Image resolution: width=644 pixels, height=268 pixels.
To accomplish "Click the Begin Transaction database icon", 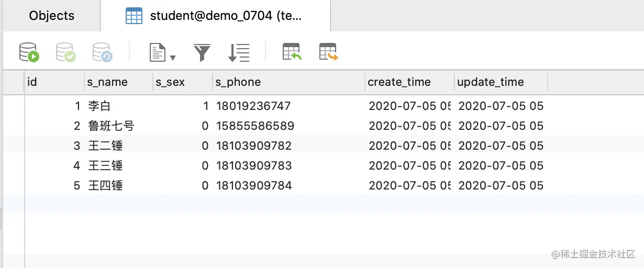I will [29, 52].
